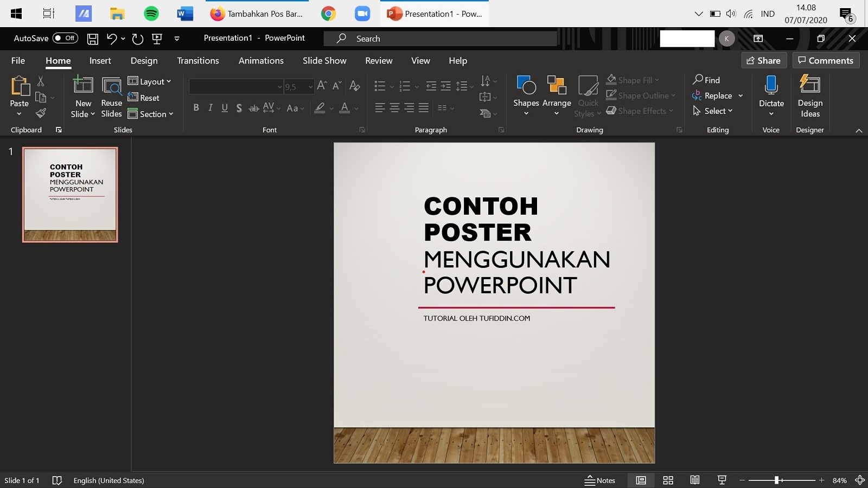Screen dimensions: 868x488
Task: Open Ribbon Display Options icon
Action: 758,38
